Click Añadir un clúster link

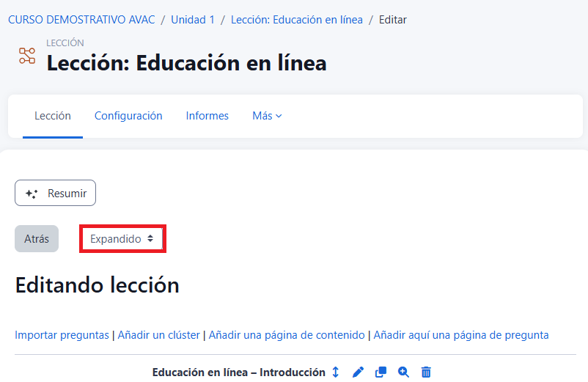158,335
